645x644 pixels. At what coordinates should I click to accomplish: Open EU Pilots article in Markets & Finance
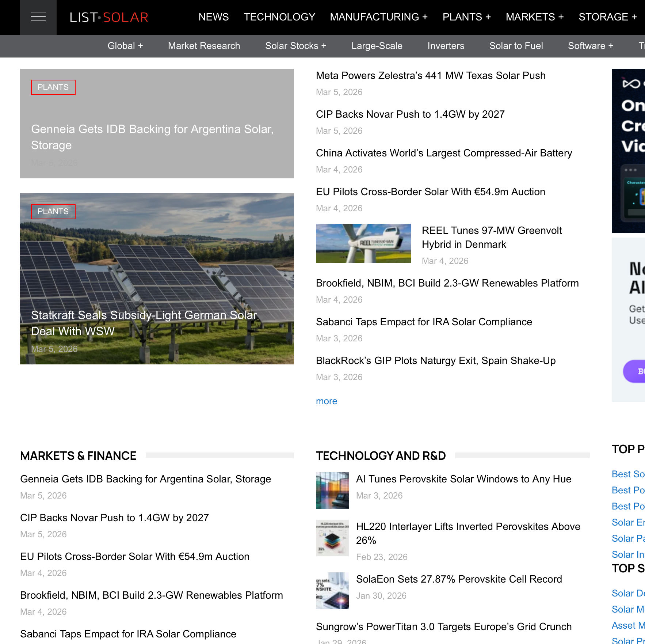[x=135, y=557]
